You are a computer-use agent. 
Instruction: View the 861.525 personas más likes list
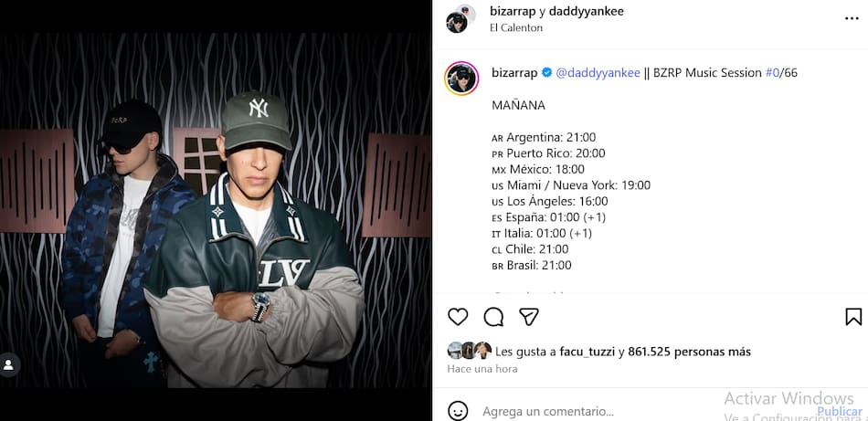[x=689, y=352]
